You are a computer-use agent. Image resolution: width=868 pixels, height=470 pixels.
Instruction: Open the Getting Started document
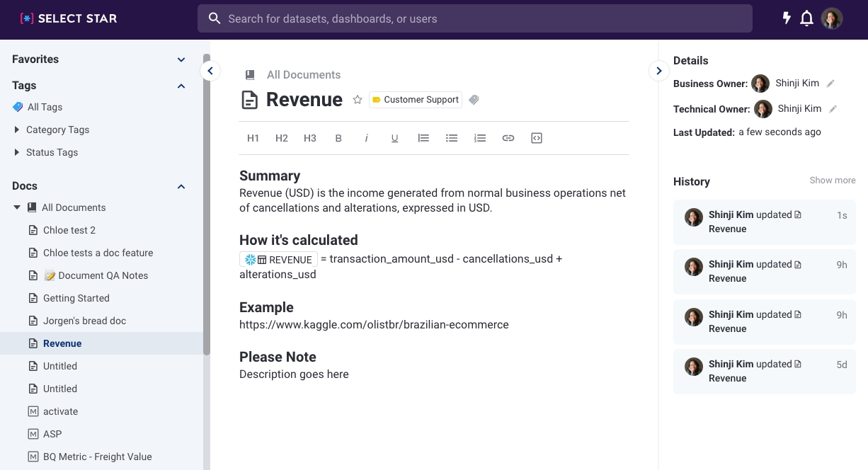76,298
